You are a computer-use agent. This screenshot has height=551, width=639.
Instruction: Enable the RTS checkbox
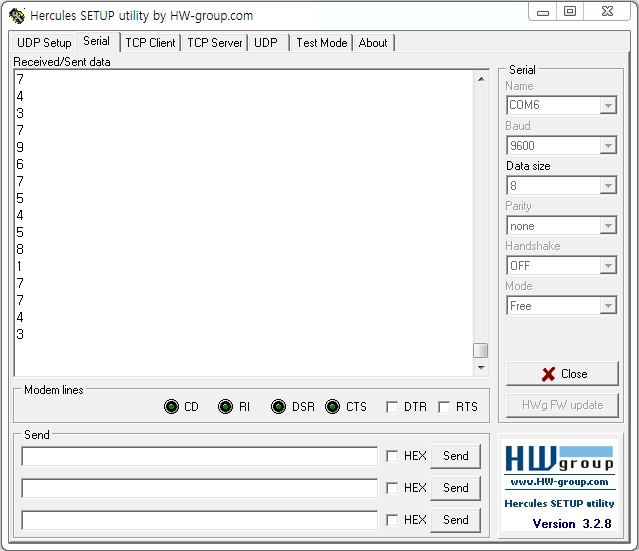point(444,407)
